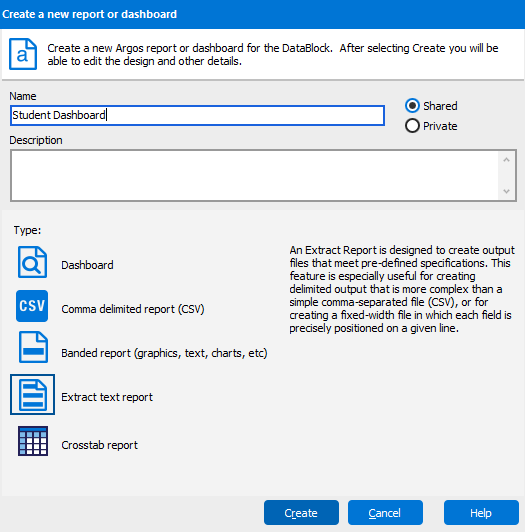Choose the 'Dashboard' type label
Screen dimensions: 525x532
coord(87,265)
